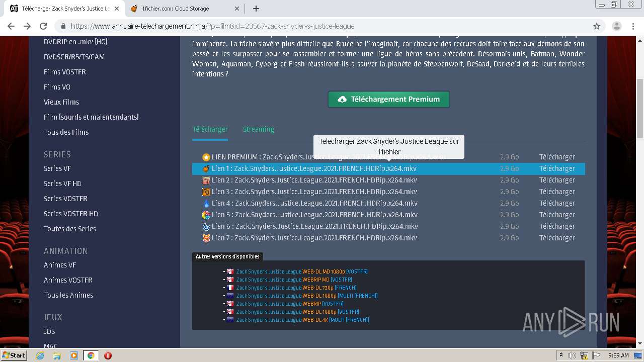
Task: Open DVDSCR/R5/TS/CAM category
Action: click(x=74, y=57)
